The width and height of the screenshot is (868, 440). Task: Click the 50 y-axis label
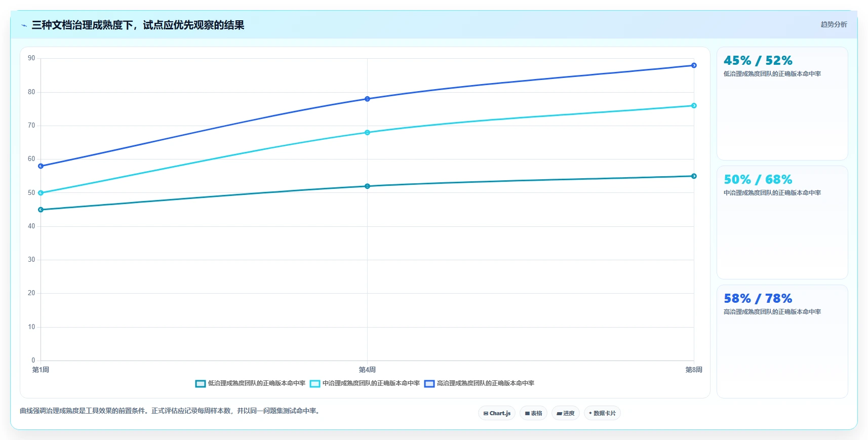(x=31, y=193)
